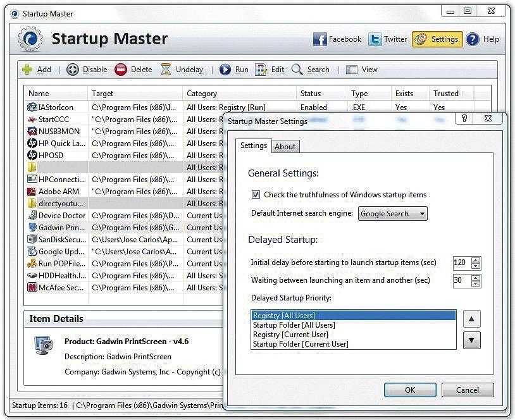Click the red Delete icon
Screen dimensions: 515x420
click(121, 70)
